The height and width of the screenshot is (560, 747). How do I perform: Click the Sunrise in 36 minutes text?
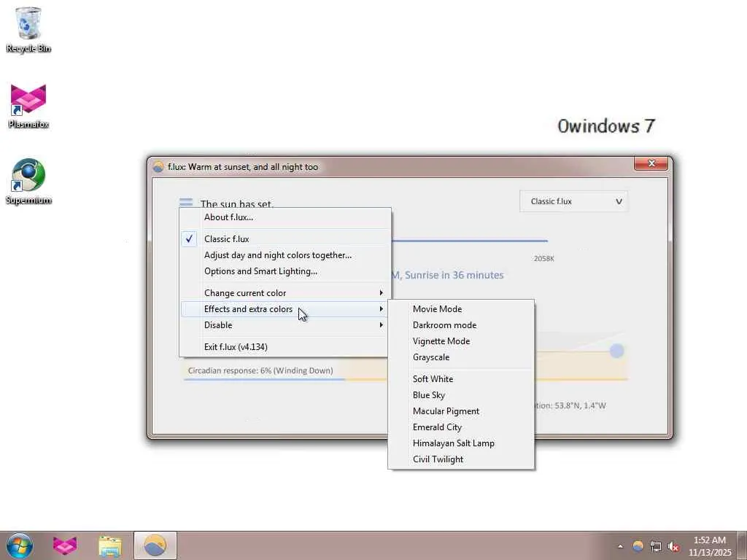454,275
